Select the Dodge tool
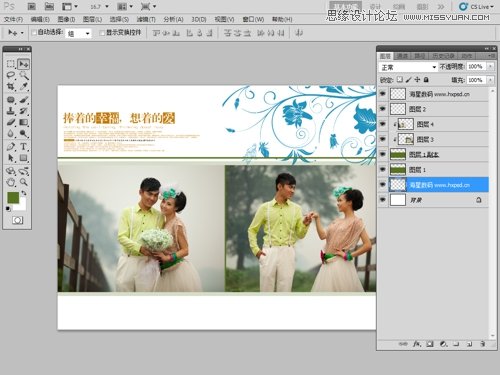Screen dimensions: 500x375 23,133
